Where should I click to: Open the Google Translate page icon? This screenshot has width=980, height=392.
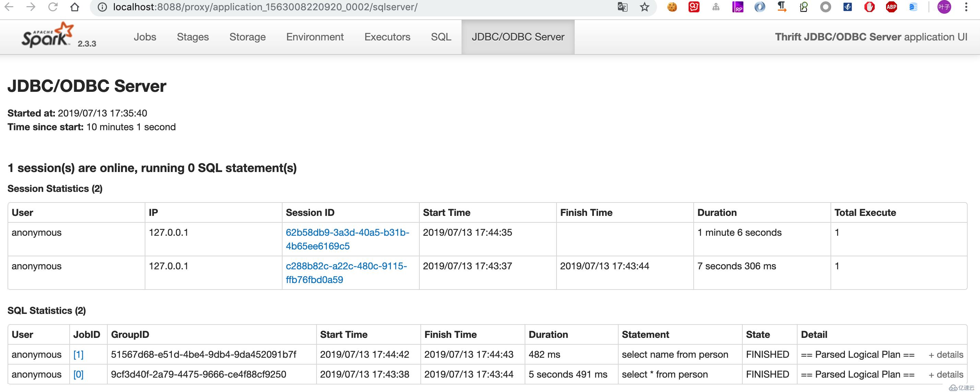coord(622,7)
